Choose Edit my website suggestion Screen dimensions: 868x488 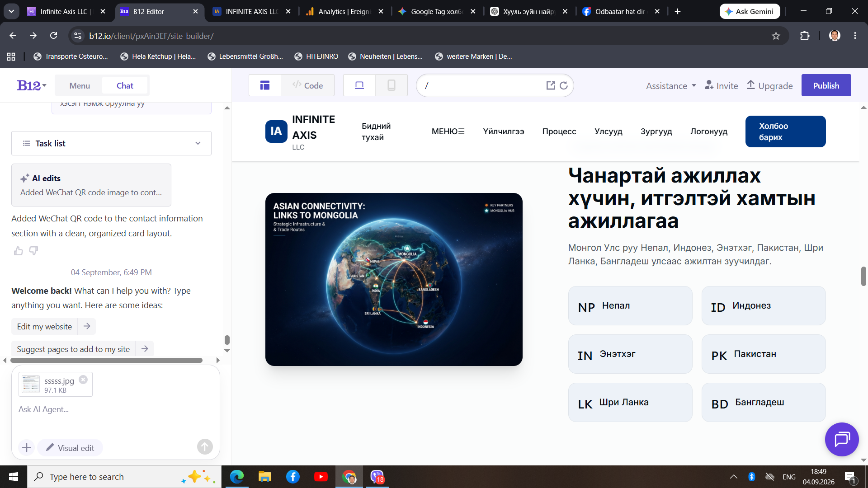click(x=53, y=326)
